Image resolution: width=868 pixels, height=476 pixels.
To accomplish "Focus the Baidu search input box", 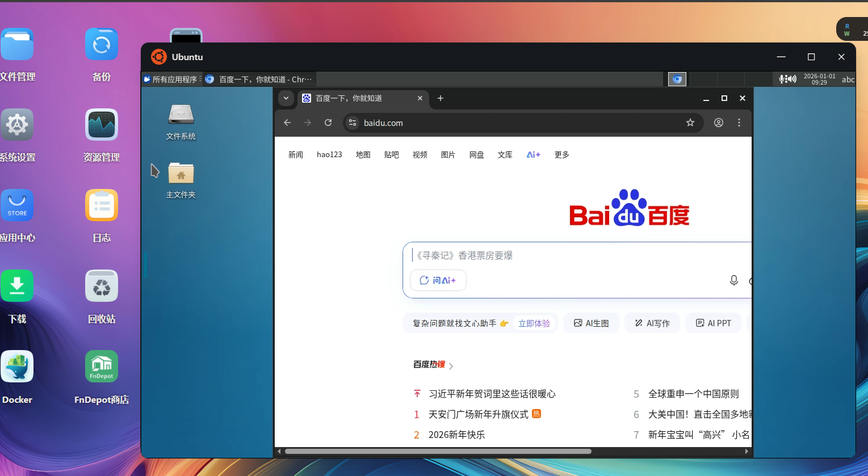I will [x=568, y=256].
